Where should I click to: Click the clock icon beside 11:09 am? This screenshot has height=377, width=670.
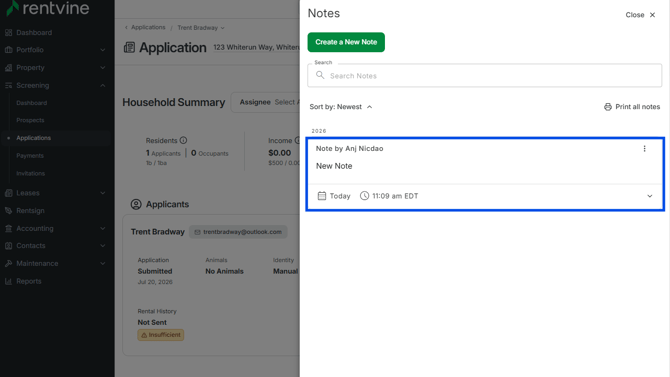point(364,196)
